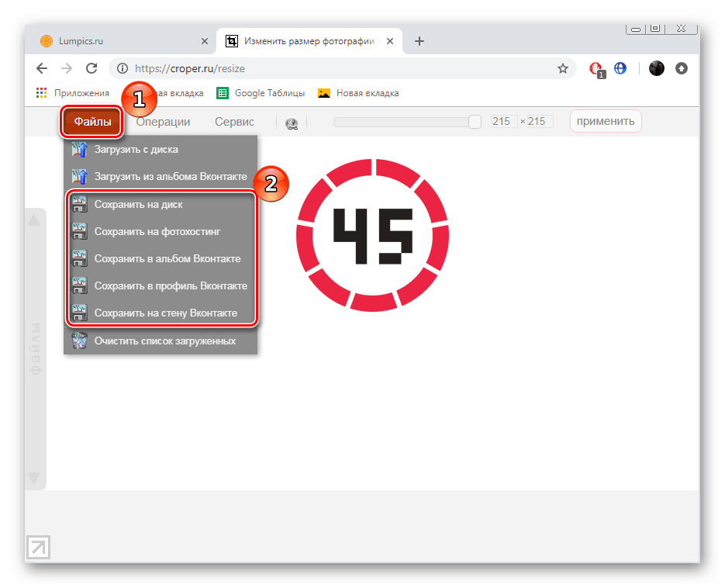Click the browser update arrow icon

682,68
